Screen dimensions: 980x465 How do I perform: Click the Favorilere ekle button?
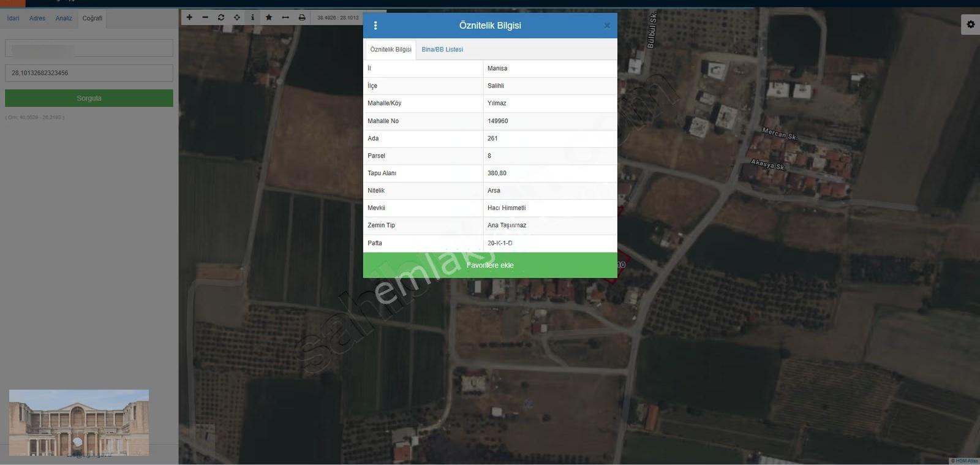click(490, 265)
